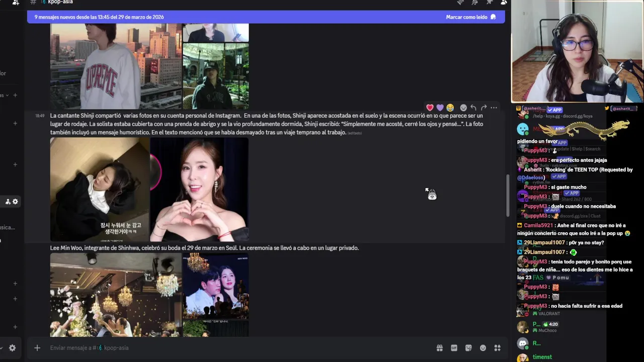Click Marcar como leído
The image size is (644, 362).
[471, 17]
